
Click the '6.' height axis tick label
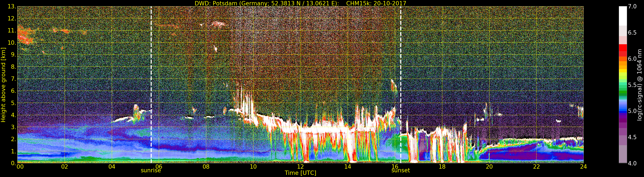13,91
